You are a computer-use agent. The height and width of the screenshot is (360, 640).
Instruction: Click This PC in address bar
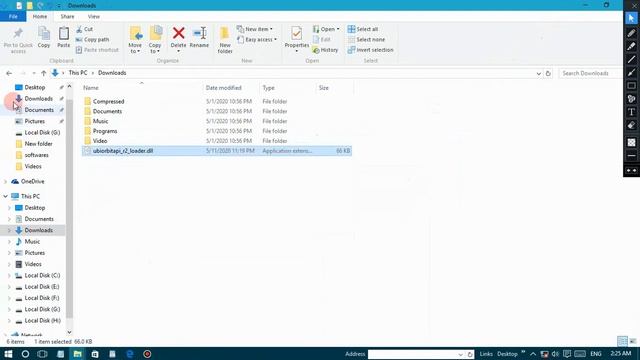pyautogui.click(x=78, y=73)
